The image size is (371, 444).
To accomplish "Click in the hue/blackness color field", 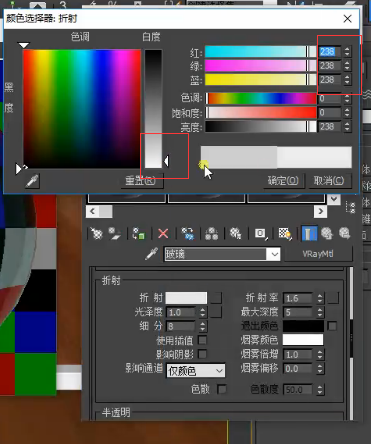I will [82, 109].
